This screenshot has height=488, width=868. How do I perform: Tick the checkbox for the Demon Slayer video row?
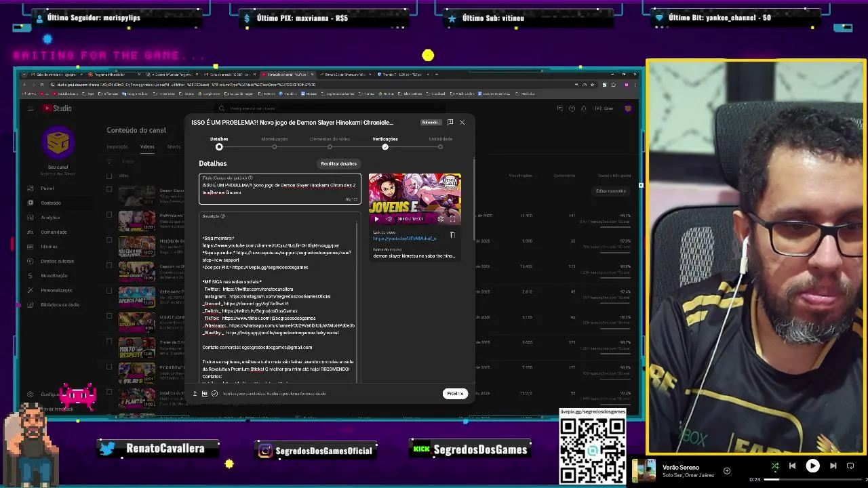click(x=109, y=189)
